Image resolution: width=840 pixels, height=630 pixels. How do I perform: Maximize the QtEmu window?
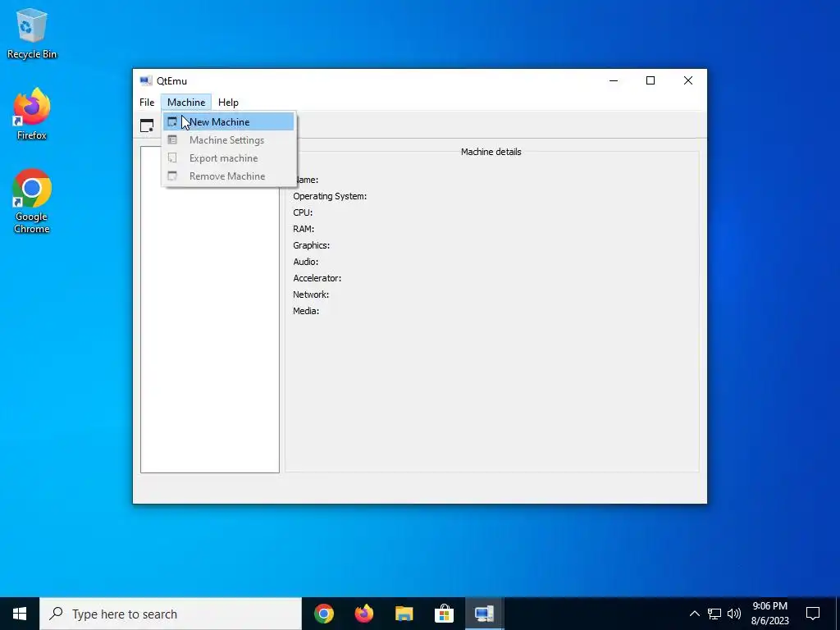pos(651,81)
